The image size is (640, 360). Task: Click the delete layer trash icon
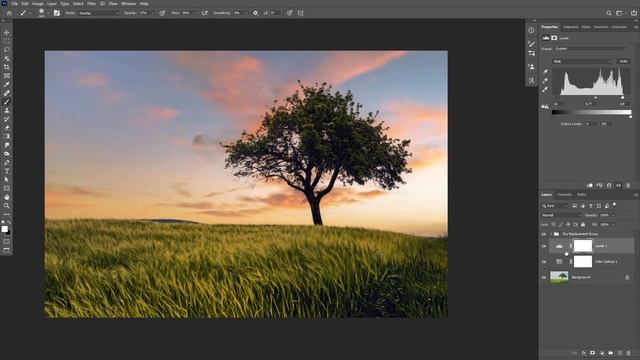[629, 353]
